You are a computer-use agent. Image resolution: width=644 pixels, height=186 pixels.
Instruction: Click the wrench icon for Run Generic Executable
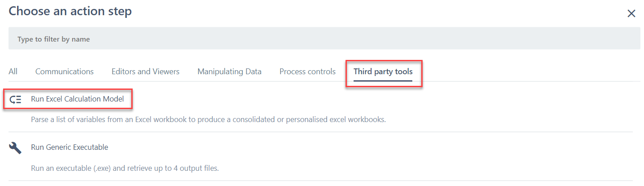click(x=15, y=148)
